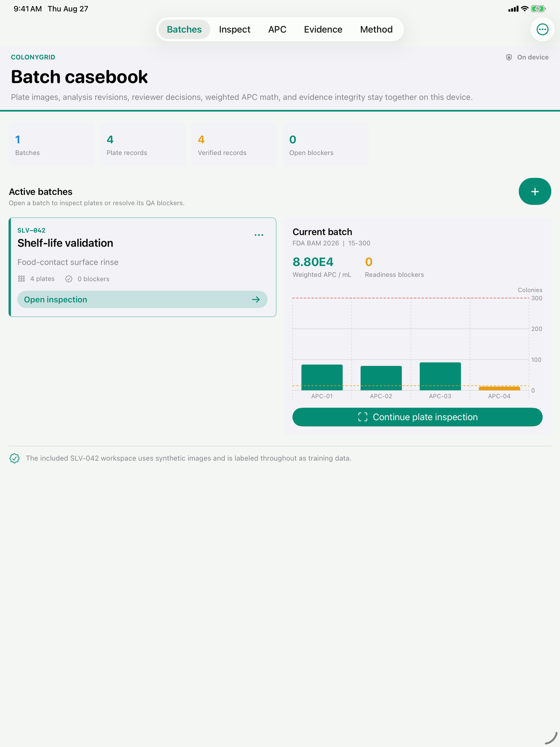Open the more options ellipsis button
The height and width of the screenshot is (747, 560).
tap(542, 29)
